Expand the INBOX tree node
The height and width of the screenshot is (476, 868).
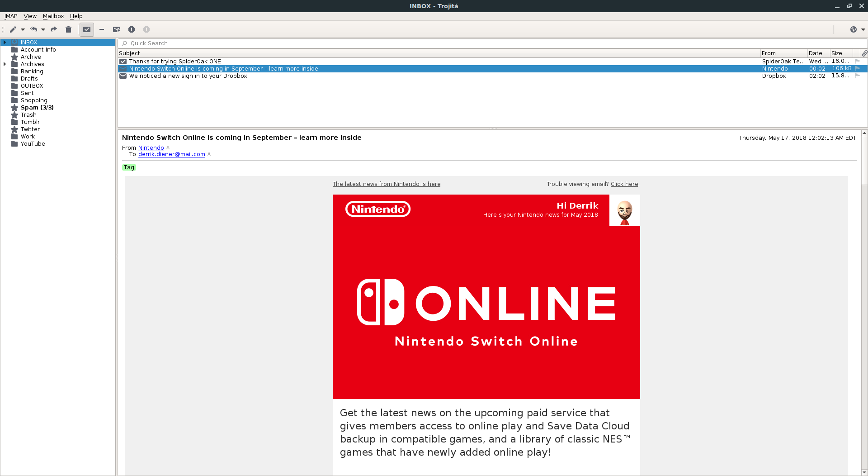(5, 43)
